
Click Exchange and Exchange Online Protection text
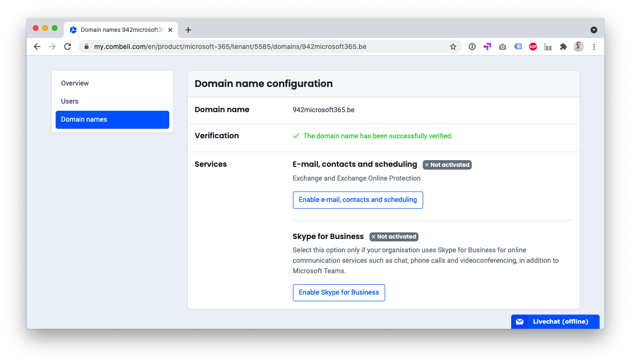[357, 178]
